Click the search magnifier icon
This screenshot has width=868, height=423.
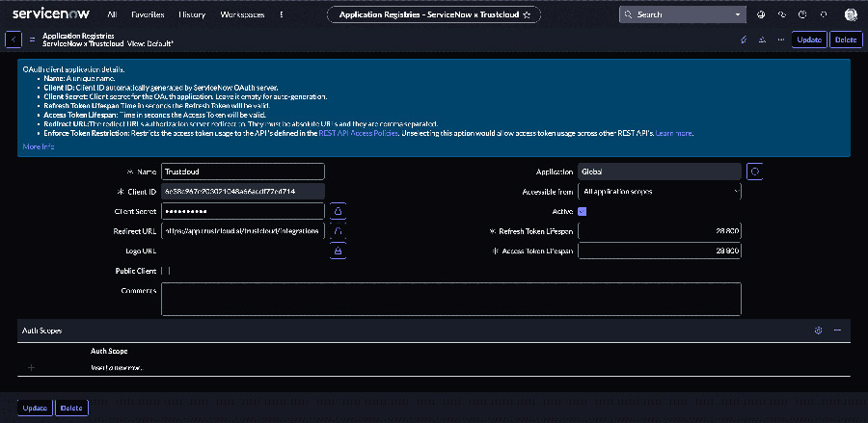pyautogui.click(x=628, y=14)
